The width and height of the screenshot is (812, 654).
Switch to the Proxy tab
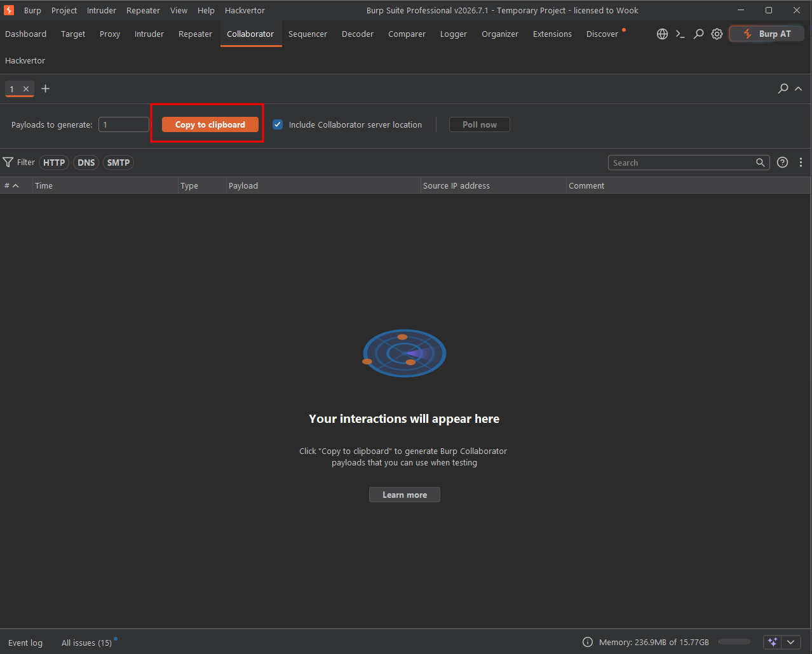[110, 34]
